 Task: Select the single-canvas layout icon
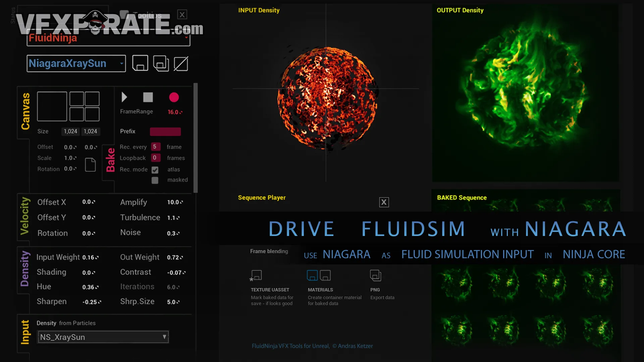pyautogui.click(x=52, y=106)
